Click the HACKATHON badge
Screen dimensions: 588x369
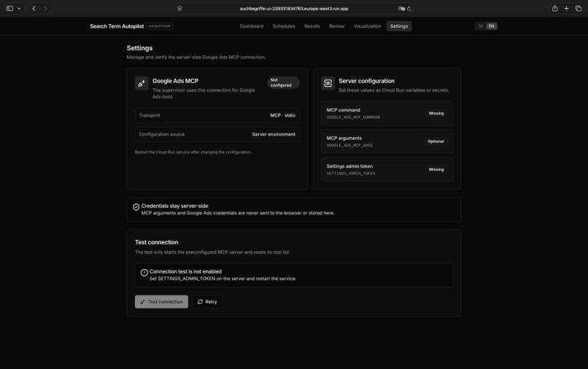coord(160,26)
